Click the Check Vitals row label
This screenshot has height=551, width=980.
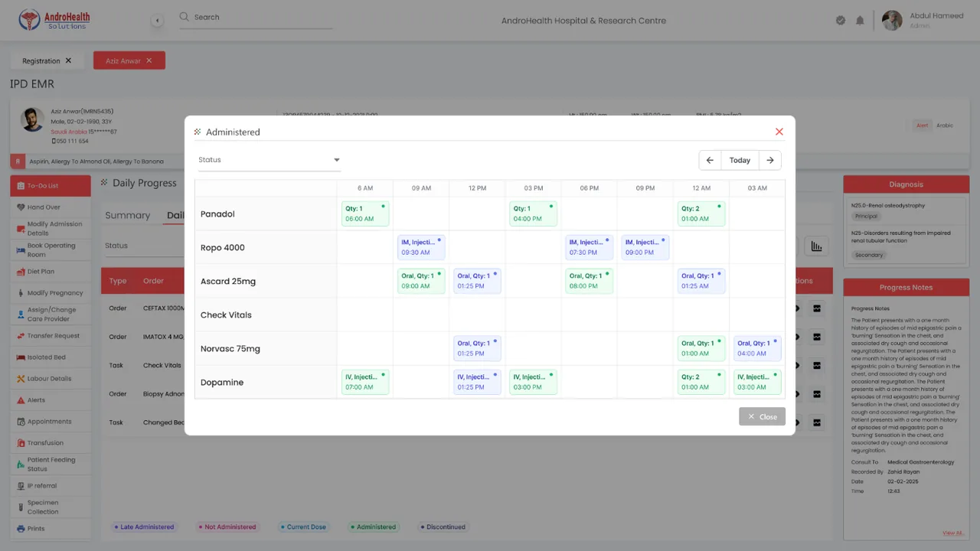click(226, 315)
